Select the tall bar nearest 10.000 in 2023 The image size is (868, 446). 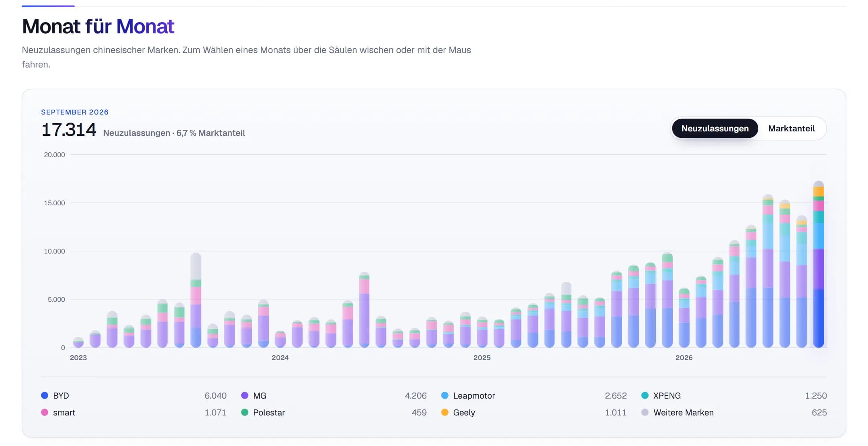(196, 300)
